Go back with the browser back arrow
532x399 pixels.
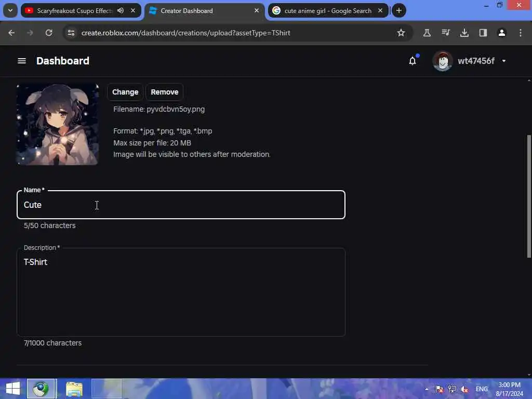click(11, 33)
